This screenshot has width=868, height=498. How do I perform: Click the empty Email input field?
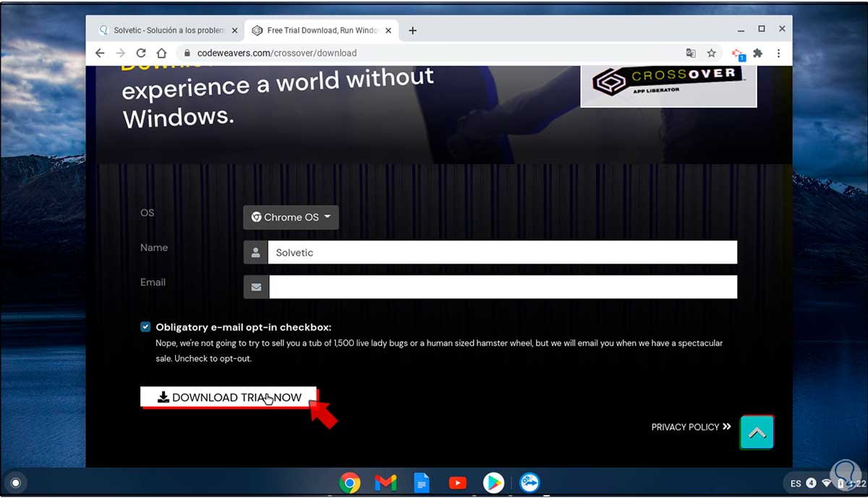coord(503,287)
